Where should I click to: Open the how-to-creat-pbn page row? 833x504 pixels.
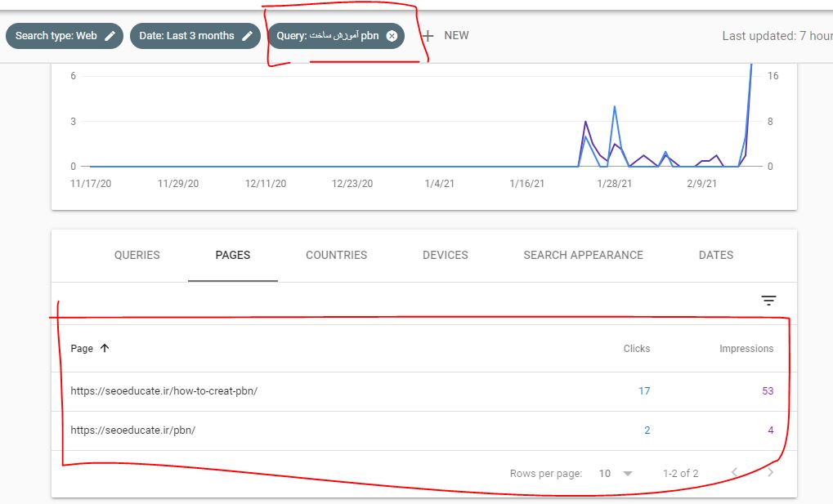click(164, 391)
